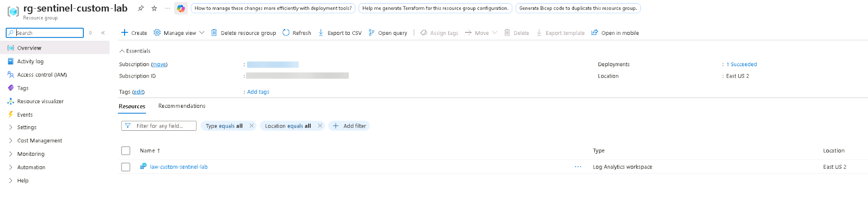Tick the law-custom-sentinel-lab row checkbox
Screen dimensions: 868x210
(126, 167)
